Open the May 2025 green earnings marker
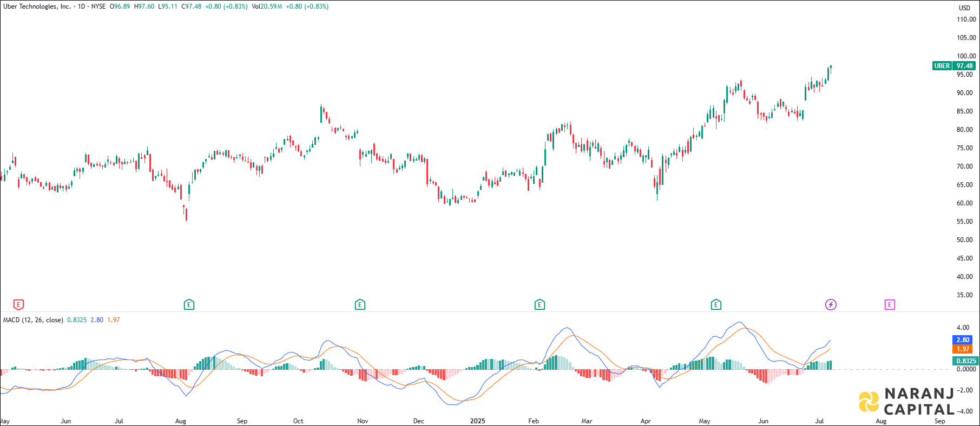Image resolution: width=980 pixels, height=426 pixels. (716, 305)
